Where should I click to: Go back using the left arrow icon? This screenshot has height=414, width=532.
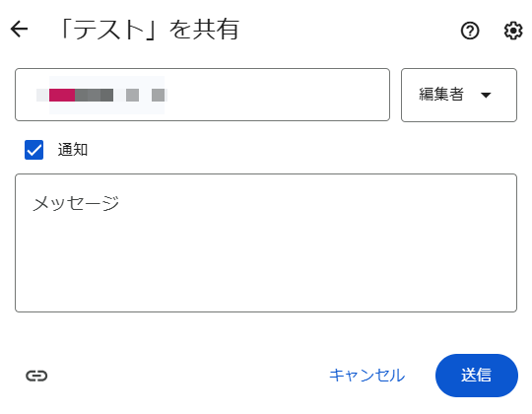(19, 29)
